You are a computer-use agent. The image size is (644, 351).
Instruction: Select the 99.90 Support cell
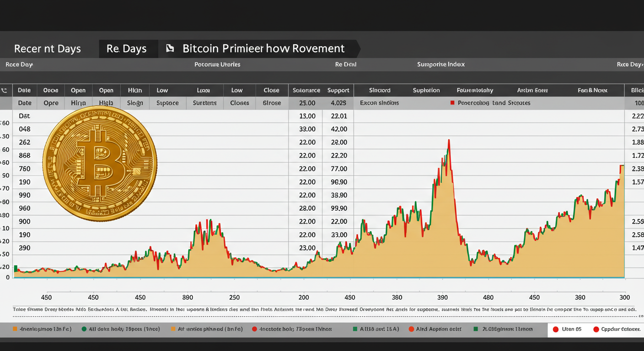[x=338, y=208]
